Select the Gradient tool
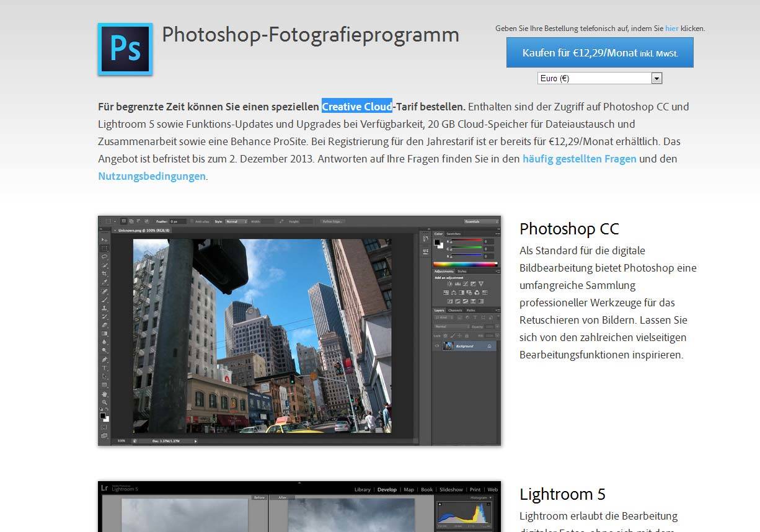760x532 pixels. click(104, 334)
